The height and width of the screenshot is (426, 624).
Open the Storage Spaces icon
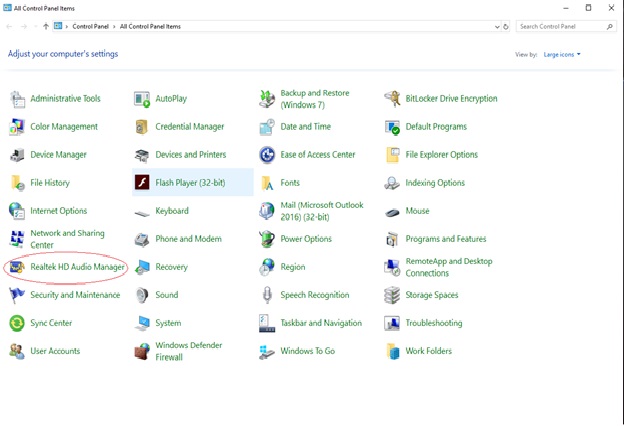(x=392, y=295)
